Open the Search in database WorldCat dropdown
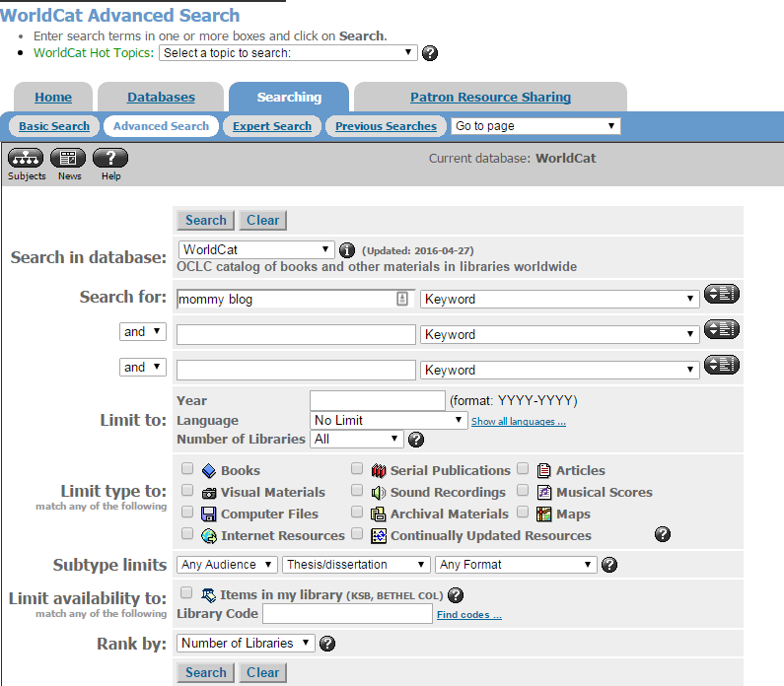 click(256, 249)
